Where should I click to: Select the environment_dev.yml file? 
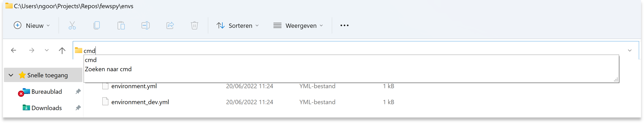click(140, 102)
